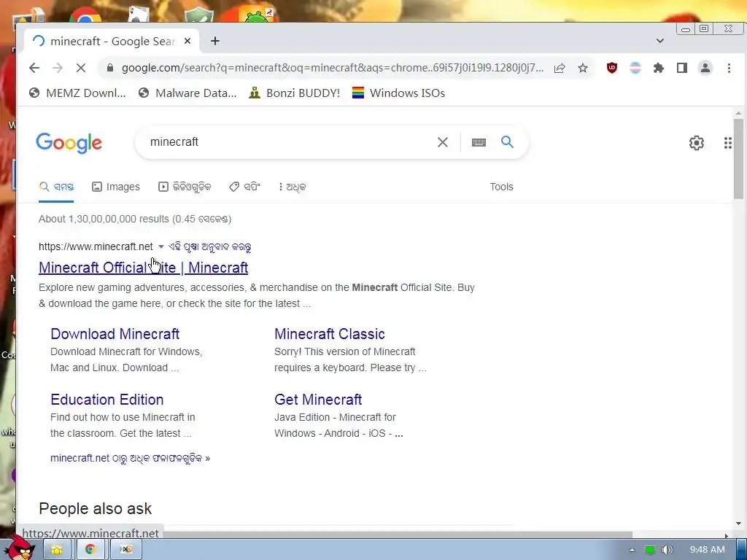The height and width of the screenshot is (560, 747).
Task: Switch to the Images tab
Action: point(116,187)
